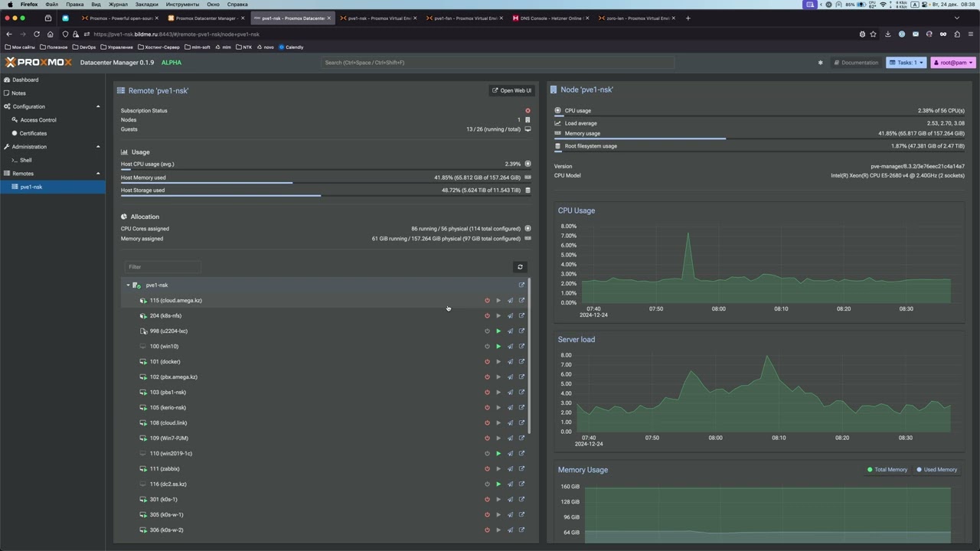
Task: Collapse the Configuration sidebar section
Action: (98, 106)
